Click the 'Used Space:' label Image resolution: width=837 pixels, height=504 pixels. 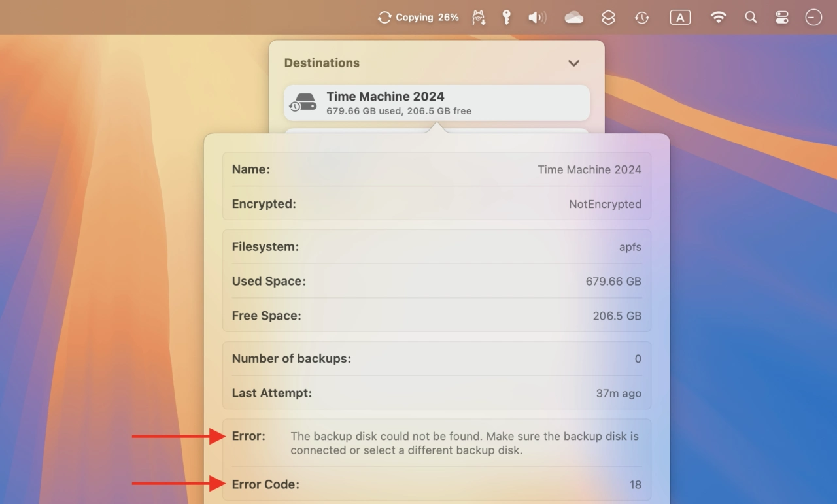269,282
